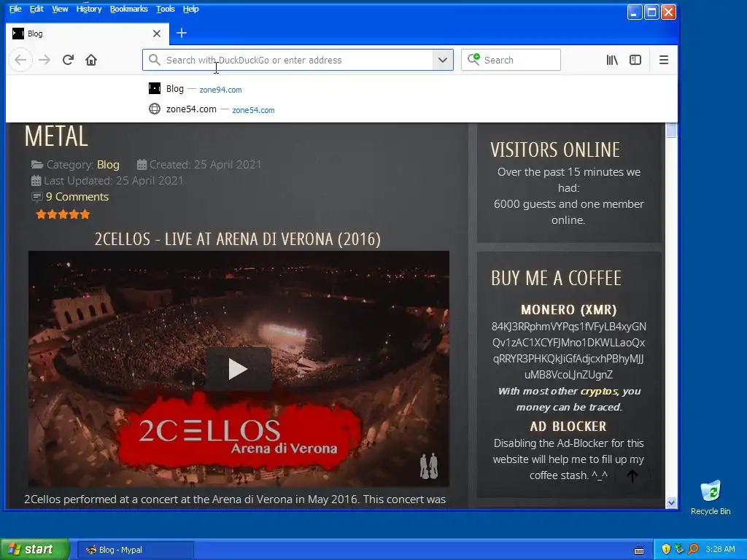Image resolution: width=747 pixels, height=560 pixels.
Task: Click the forward navigation arrow
Action: [x=44, y=60]
